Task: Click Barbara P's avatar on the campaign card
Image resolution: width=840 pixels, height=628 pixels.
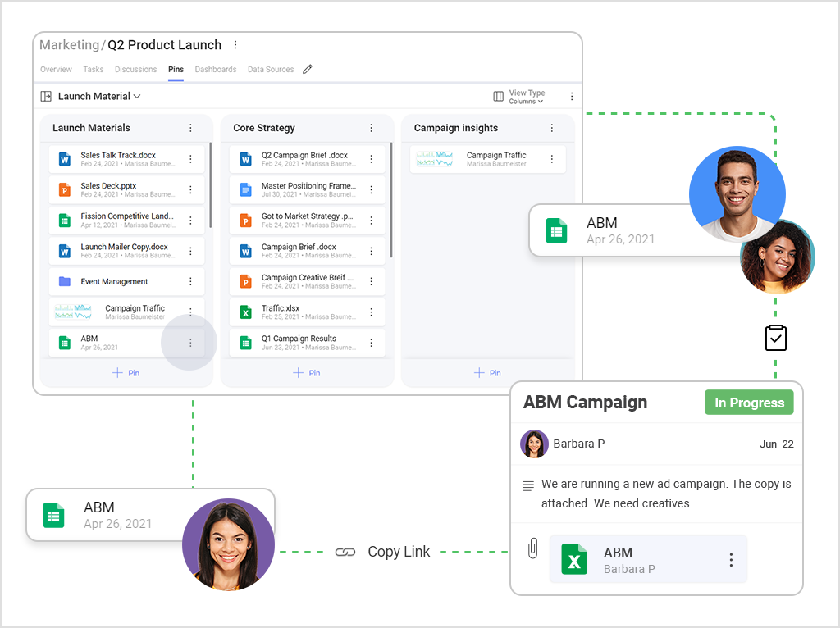Action: coord(534,444)
